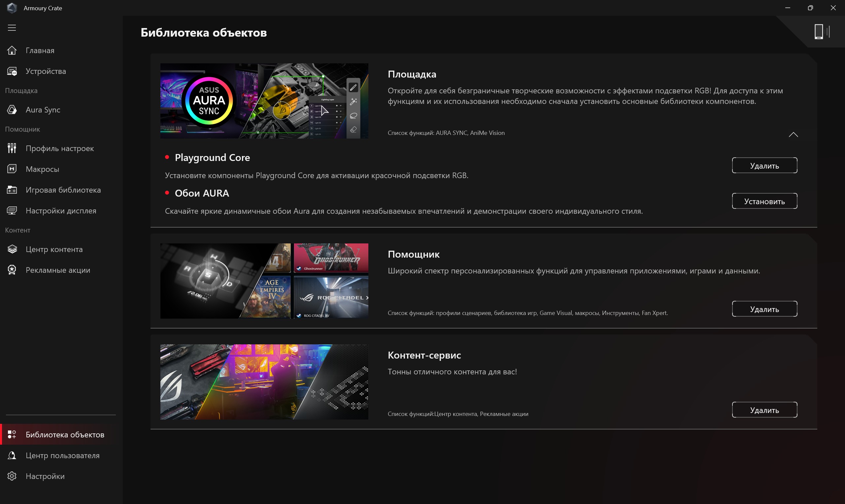This screenshot has width=845, height=504.
Task: Click the Aura Sync icon
Action: [12, 110]
